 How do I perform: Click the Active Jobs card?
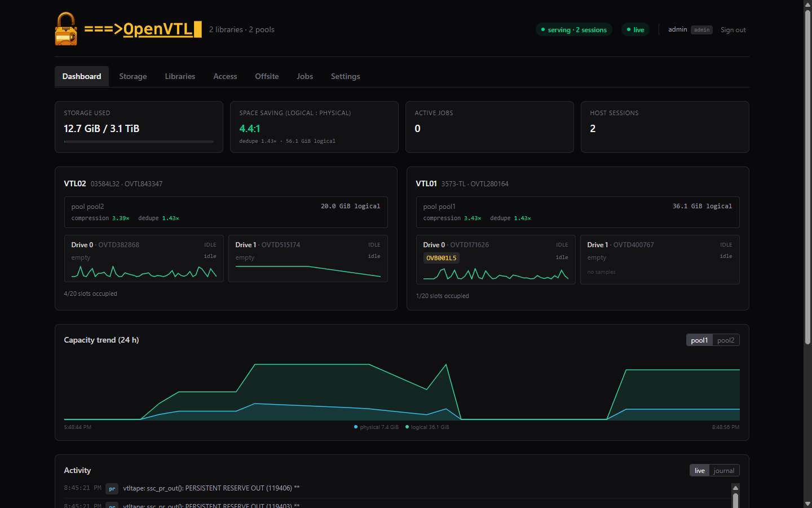(x=489, y=127)
